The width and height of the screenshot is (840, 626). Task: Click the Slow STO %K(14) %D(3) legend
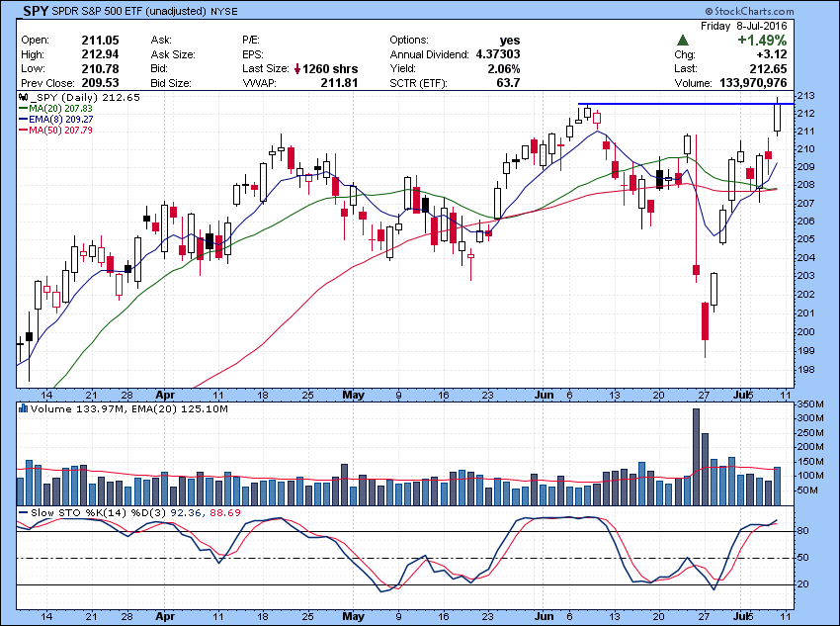(x=93, y=513)
